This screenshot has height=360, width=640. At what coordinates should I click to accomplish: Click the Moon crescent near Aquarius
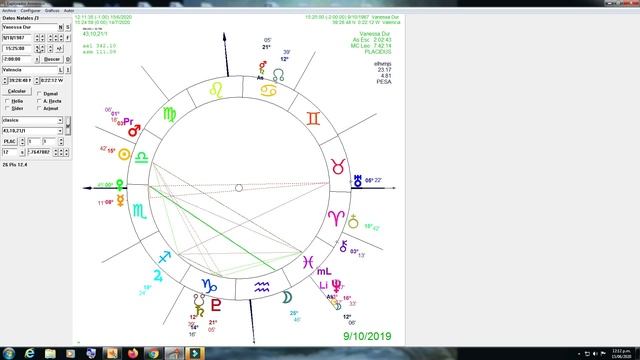[287, 297]
